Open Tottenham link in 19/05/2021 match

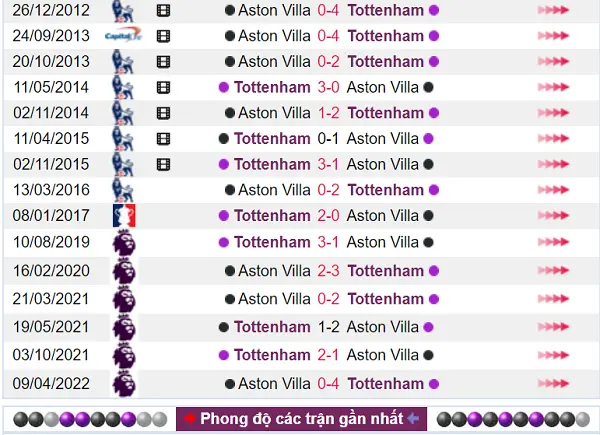click(272, 327)
